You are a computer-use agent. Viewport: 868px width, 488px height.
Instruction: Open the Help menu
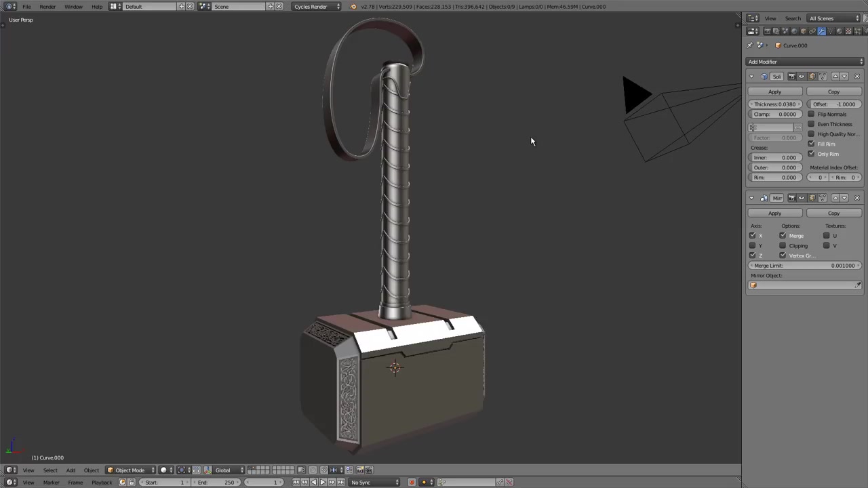(97, 7)
